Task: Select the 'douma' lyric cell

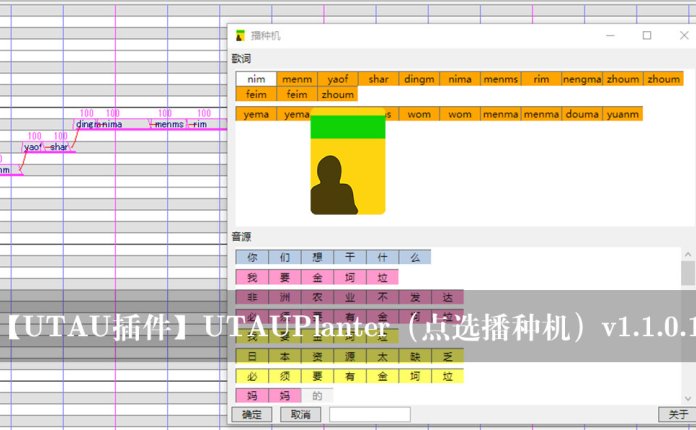Action: (582, 114)
